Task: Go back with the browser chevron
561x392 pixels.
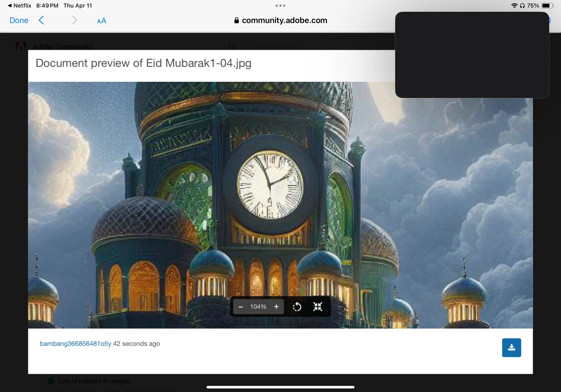Action: click(x=42, y=20)
